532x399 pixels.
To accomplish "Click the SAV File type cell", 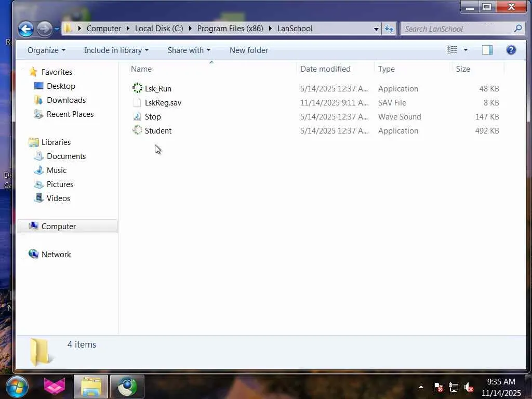I will (392, 103).
